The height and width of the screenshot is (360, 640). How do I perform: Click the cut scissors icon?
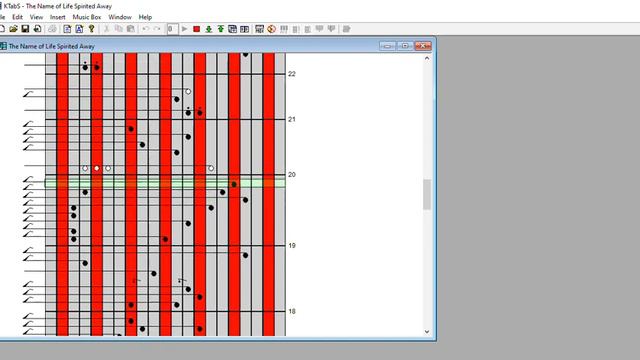(x=107, y=29)
